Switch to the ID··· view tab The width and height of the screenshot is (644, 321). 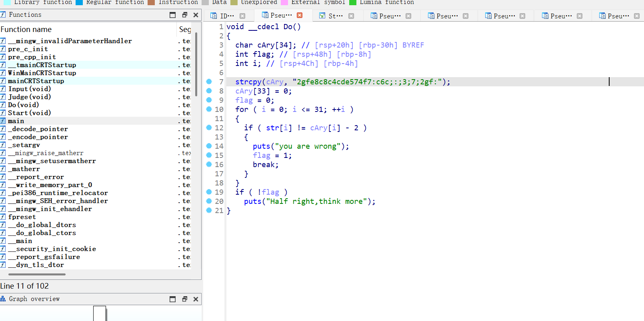pos(227,16)
